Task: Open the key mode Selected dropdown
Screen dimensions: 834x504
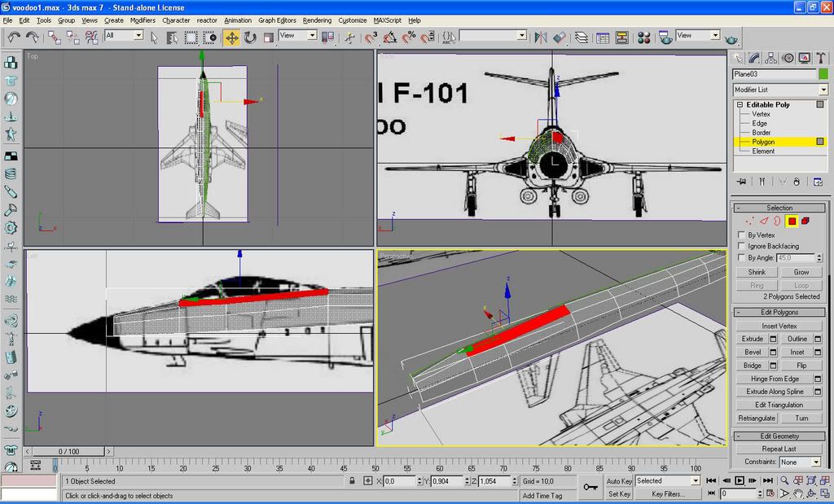Action: (x=668, y=480)
